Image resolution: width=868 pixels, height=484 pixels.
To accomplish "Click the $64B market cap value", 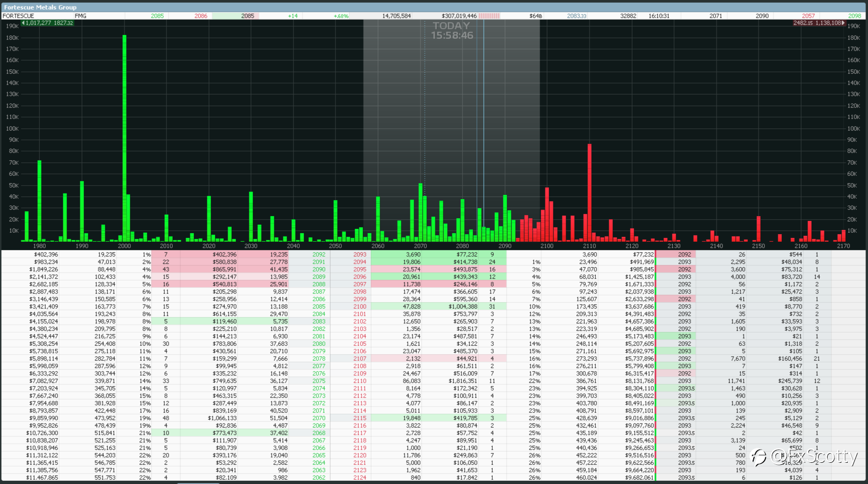I will click(x=535, y=16).
